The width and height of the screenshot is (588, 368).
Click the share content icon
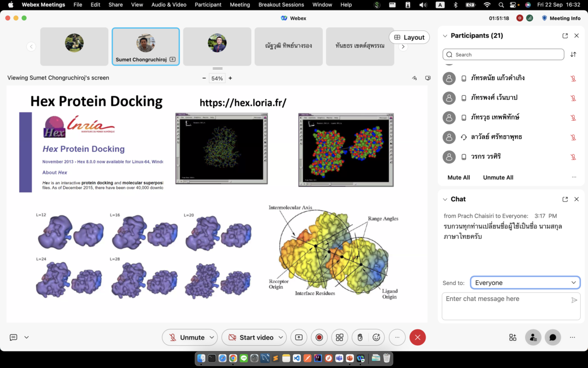click(x=299, y=338)
